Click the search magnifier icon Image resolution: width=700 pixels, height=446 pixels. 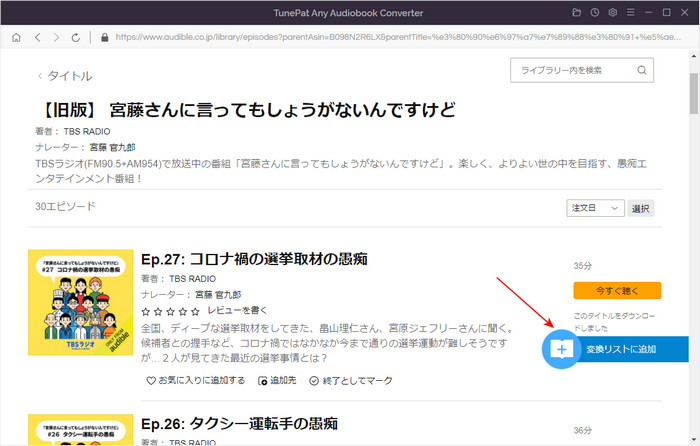point(642,70)
